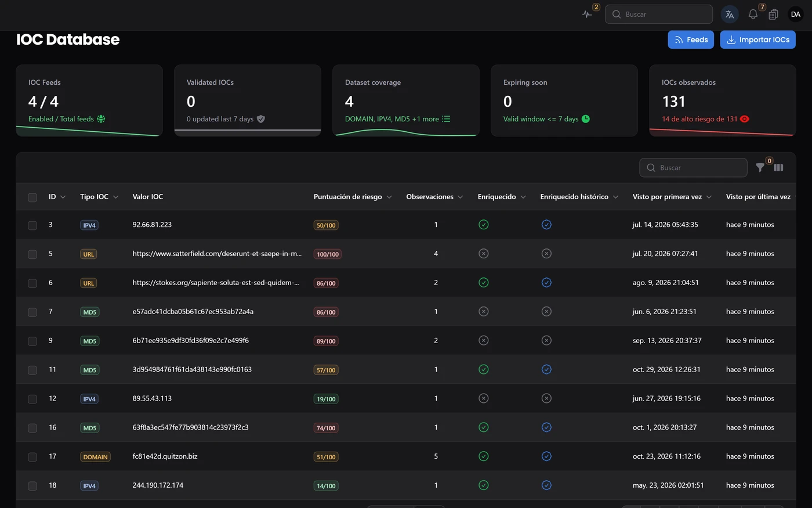Click not-enriched X icon for 89.55.43.113

(x=484, y=399)
